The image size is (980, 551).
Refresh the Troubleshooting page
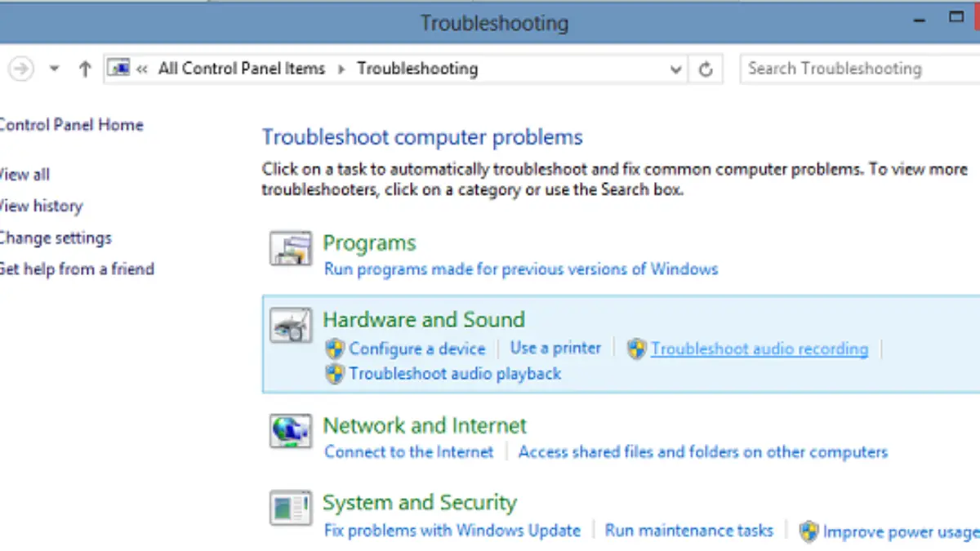[706, 69]
